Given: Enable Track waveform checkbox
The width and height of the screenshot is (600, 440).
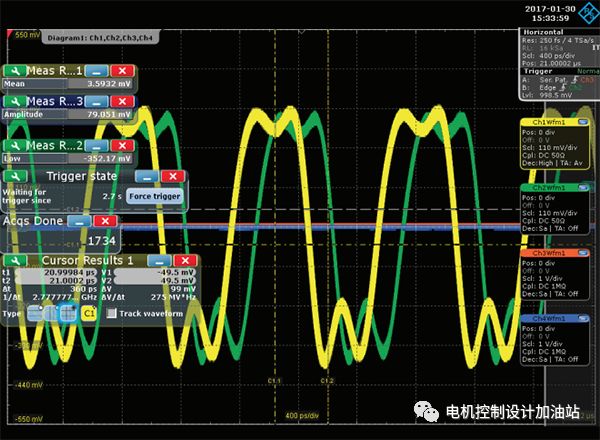Looking at the screenshot, I should (111, 313).
